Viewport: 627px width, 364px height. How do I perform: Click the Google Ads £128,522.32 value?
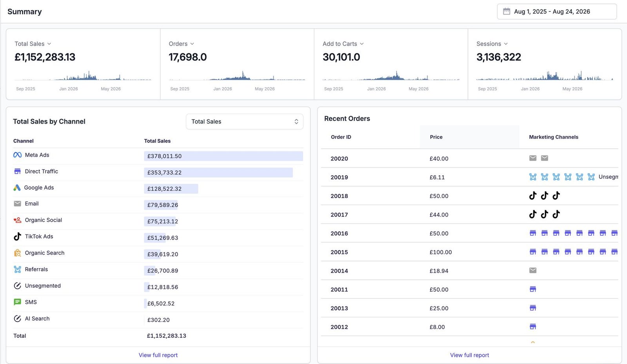coord(165,189)
